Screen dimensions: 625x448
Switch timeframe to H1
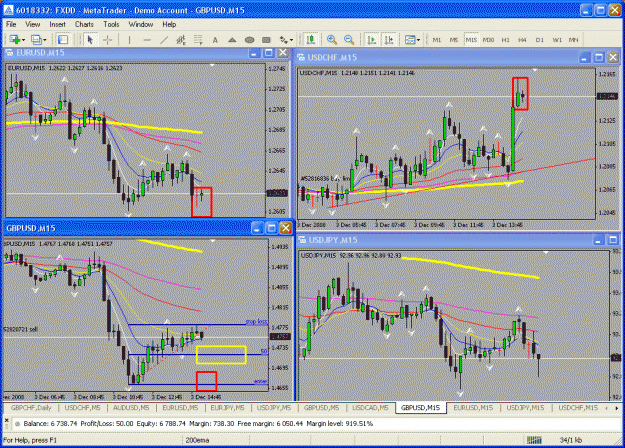(505, 40)
